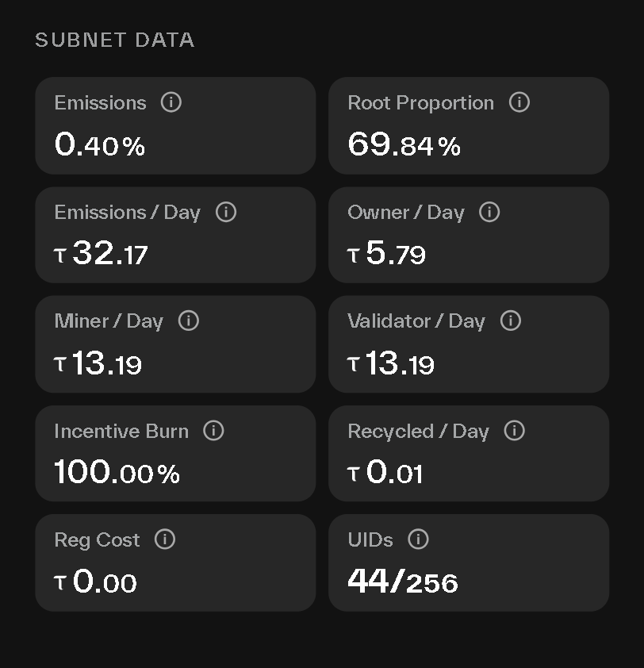644x668 pixels.
Task: Select the Root Proportion 69.84% value
Action: click(404, 144)
